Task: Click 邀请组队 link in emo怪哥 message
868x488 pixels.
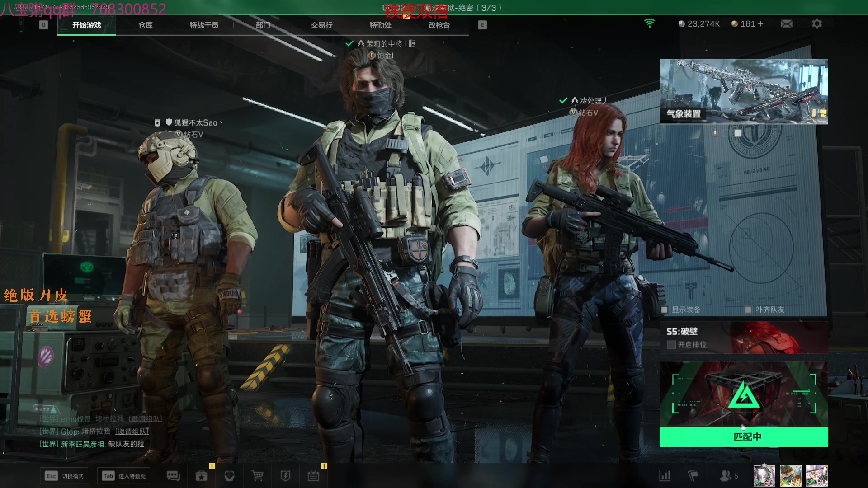Action: pos(145,419)
